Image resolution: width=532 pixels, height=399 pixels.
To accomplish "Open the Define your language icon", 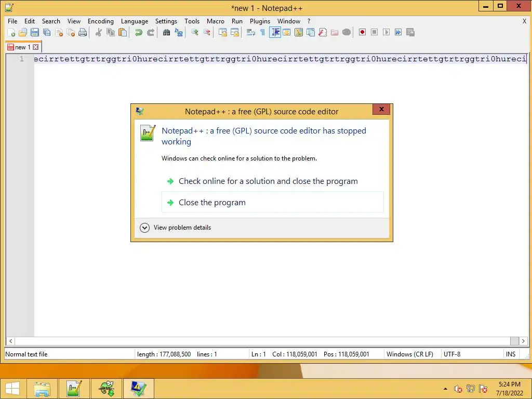I will (x=287, y=33).
